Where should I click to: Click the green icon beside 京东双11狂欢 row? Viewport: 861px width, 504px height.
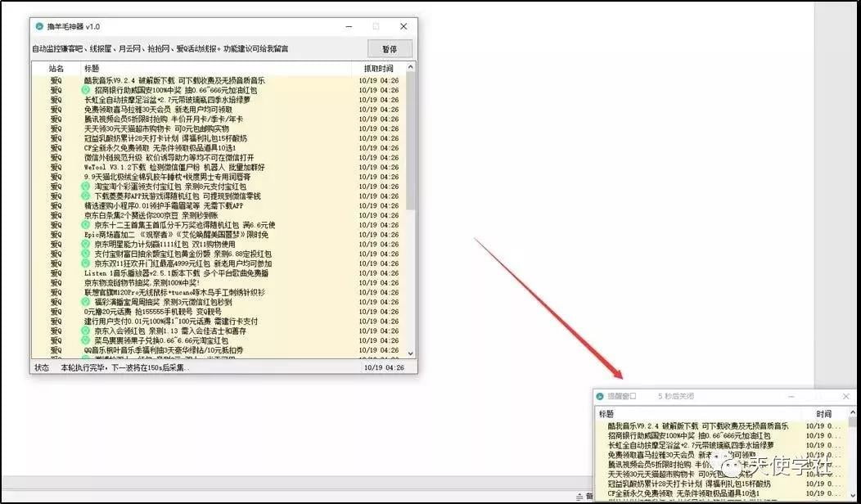86,263
